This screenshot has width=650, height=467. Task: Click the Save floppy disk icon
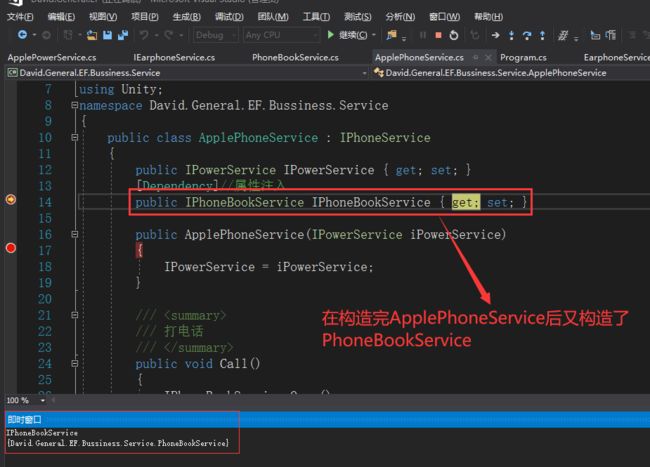[x=107, y=35]
